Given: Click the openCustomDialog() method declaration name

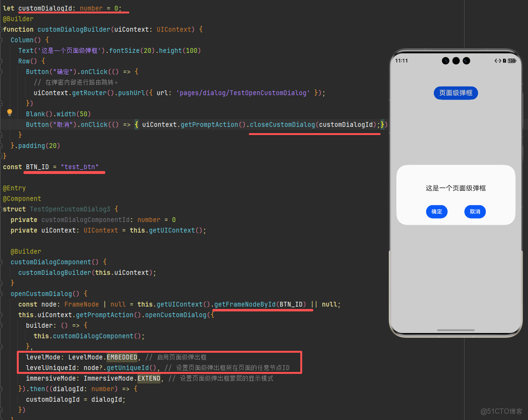Looking at the screenshot, I should click(x=41, y=294).
